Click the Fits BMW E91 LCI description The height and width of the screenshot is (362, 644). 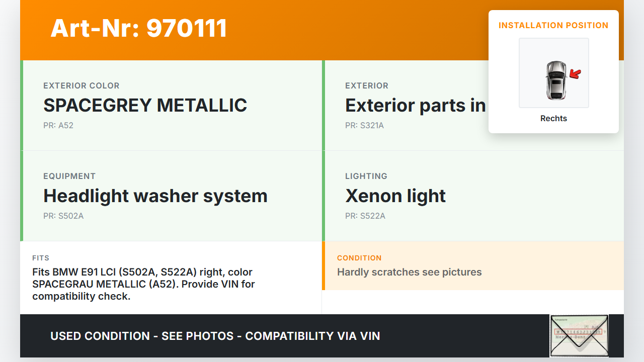[143, 284]
